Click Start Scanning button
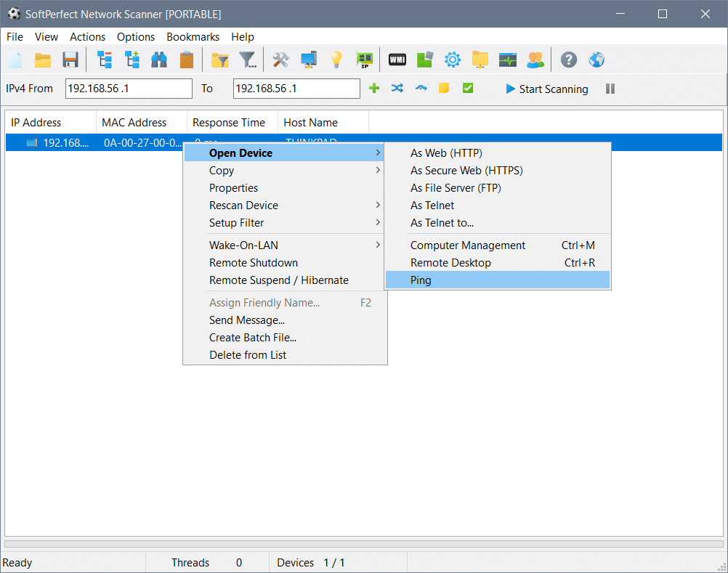Image resolution: width=728 pixels, height=573 pixels. 547,89
